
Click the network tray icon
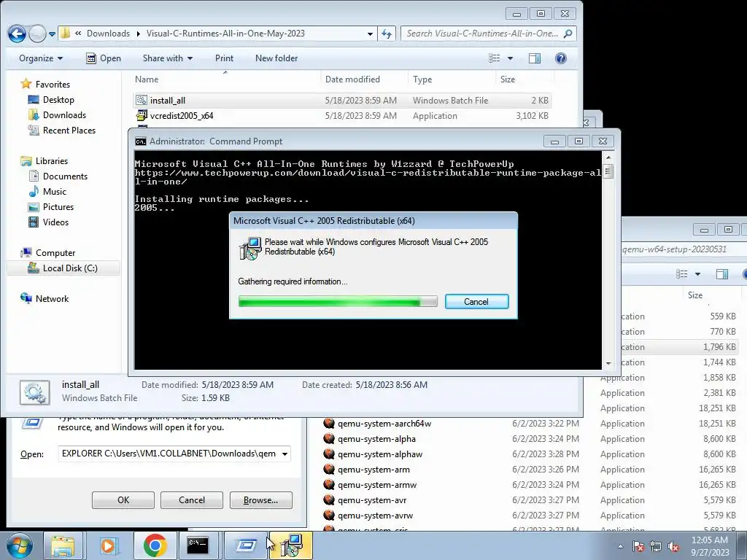(x=656, y=546)
